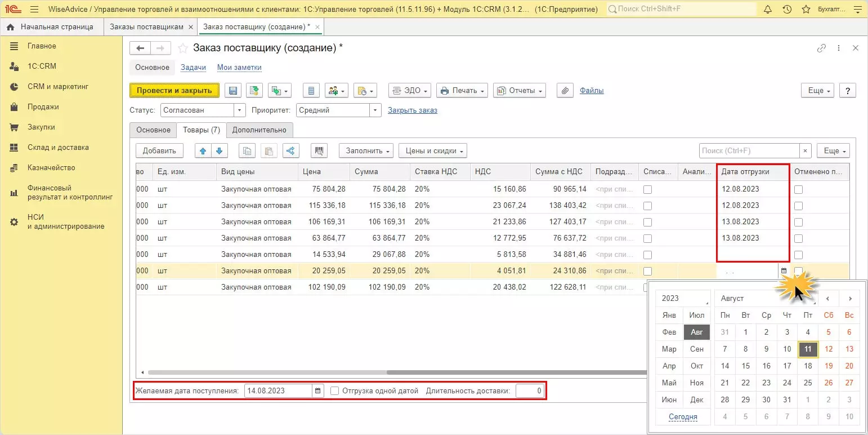Move row up with the up arrow icon

point(203,150)
